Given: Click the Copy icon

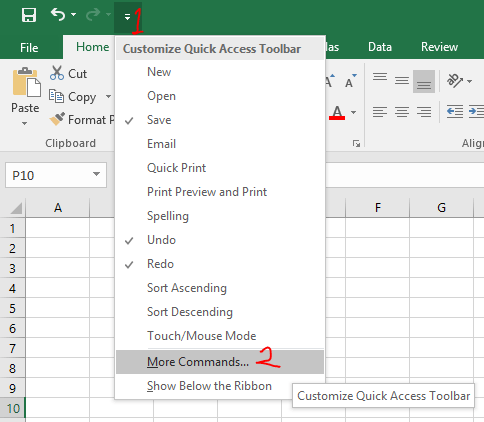Looking at the screenshot, I should [x=56, y=96].
